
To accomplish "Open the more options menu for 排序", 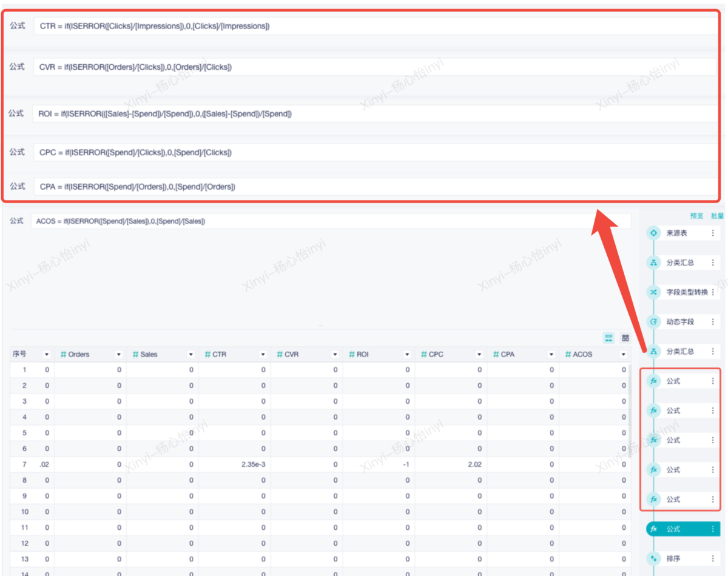I will (713, 558).
